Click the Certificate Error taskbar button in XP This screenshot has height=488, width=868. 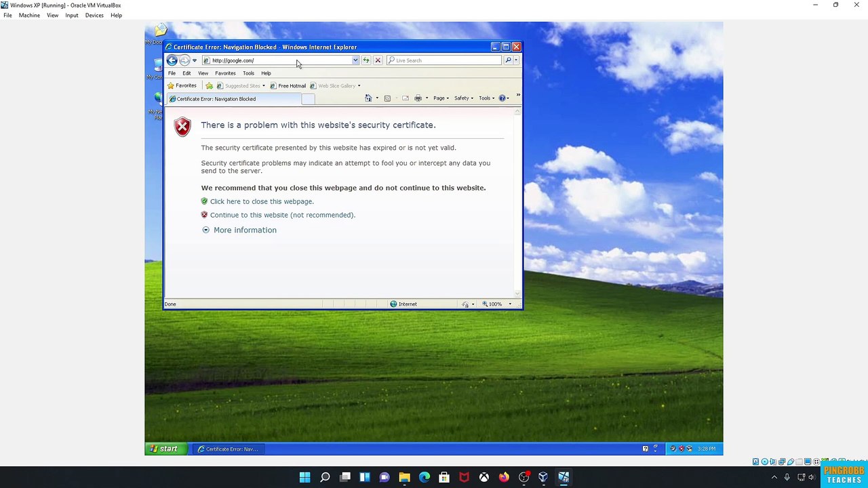[228, 449]
